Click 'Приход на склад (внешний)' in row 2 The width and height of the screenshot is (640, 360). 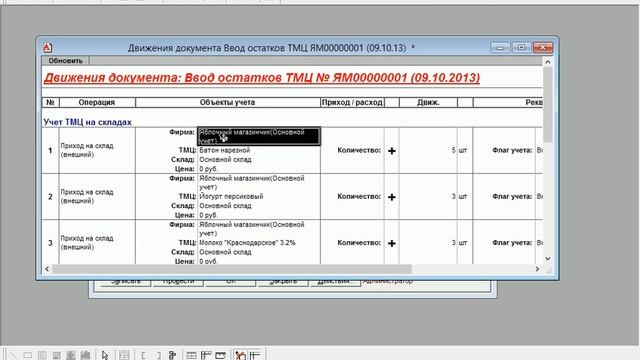click(x=87, y=196)
